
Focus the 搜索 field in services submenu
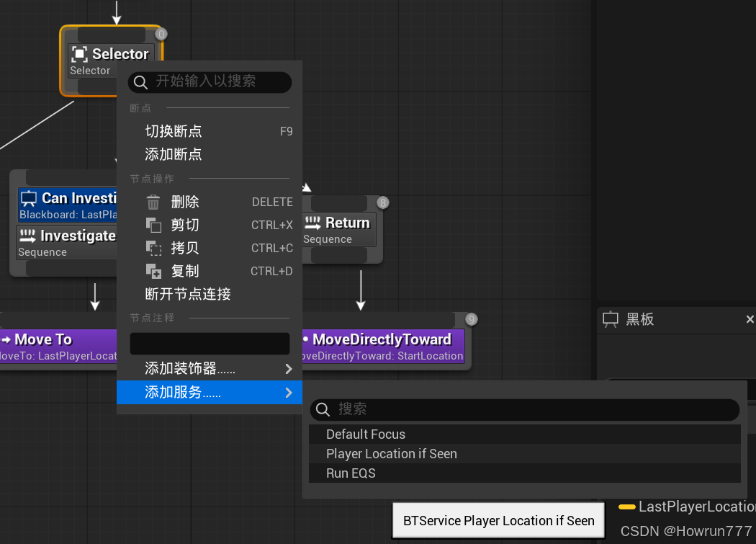point(525,410)
